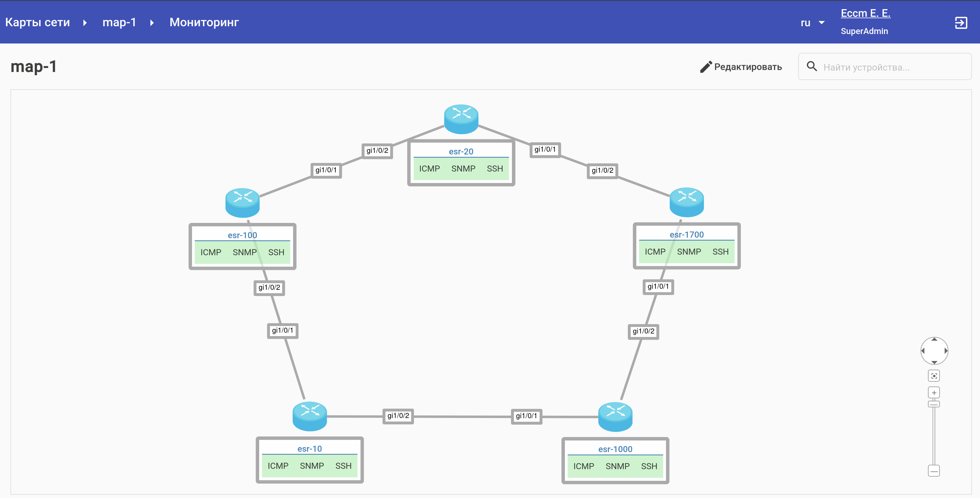Click the zoom in plus button
980x498 pixels.
coord(933,393)
